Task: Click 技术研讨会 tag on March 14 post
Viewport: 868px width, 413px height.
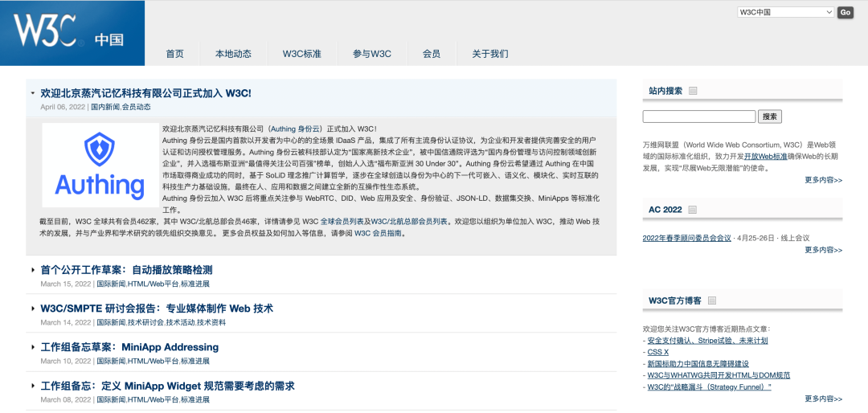Action: [x=145, y=322]
